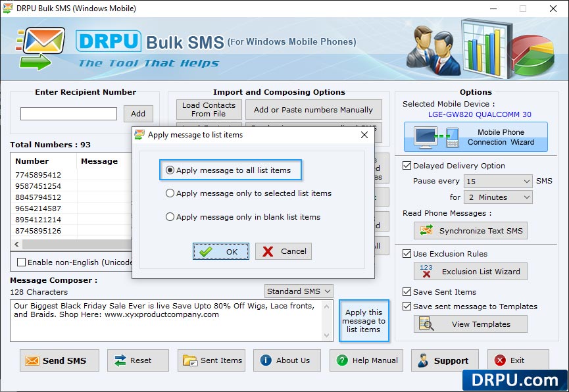Toggle Save Sent Items checkbox

click(x=407, y=292)
